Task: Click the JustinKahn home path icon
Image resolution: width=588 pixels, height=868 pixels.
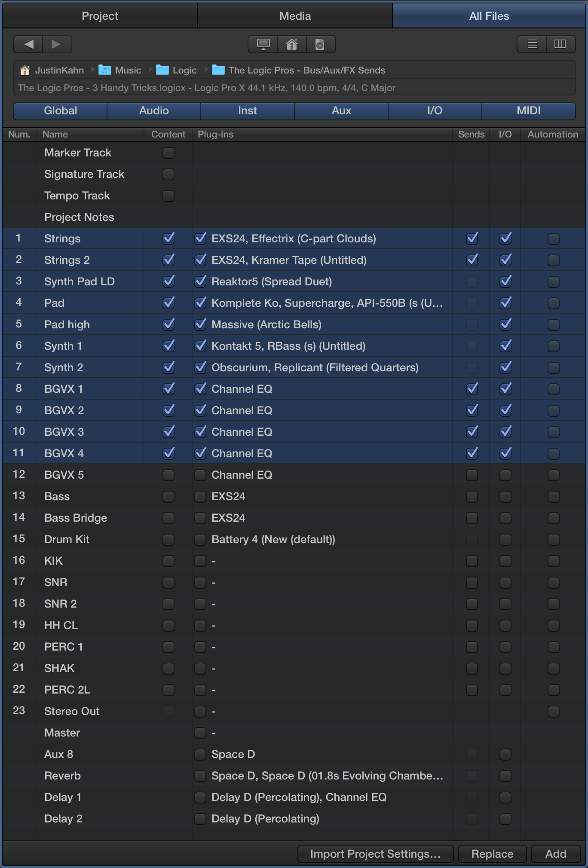Action: tap(25, 70)
